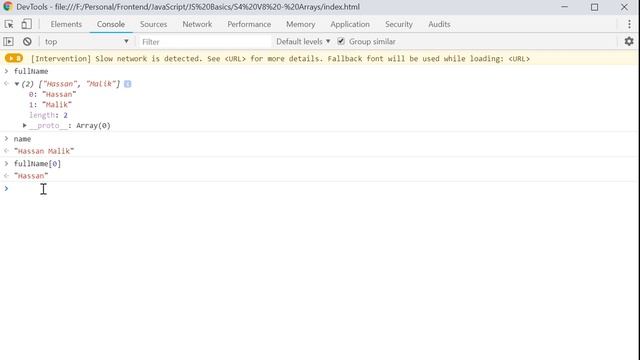Image resolution: width=640 pixels, height=360 pixels.
Task: Open the DevTools three-dot customize menu
Action: tap(629, 24)
